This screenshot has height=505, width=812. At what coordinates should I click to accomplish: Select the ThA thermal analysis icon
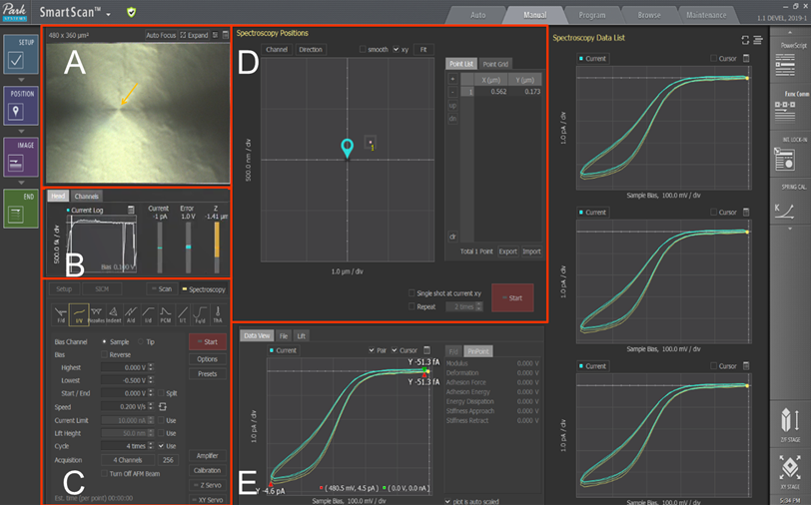pyautogui.click(x=218, y=314)
